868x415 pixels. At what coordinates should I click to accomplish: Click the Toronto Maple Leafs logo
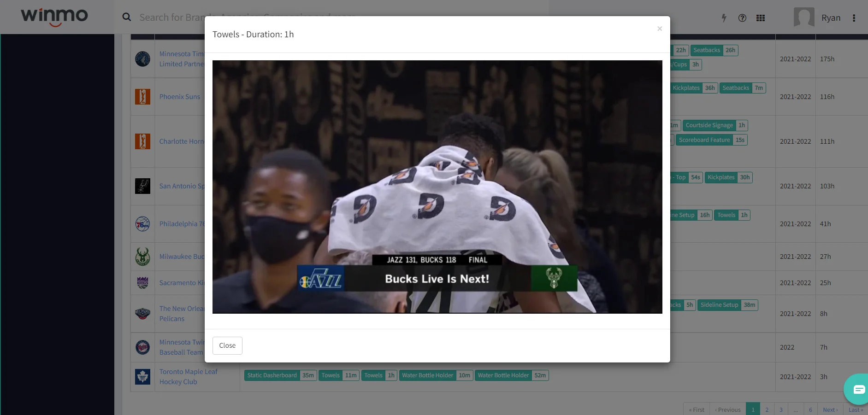tap(142, 377)
